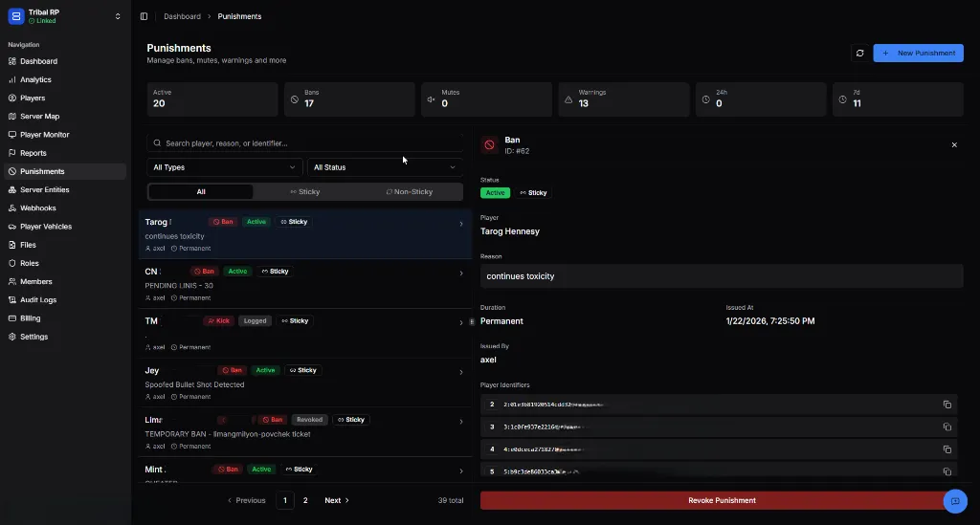Open Player Monitor
Viewport: 980px width, 525px height.
tap(44, 135)
